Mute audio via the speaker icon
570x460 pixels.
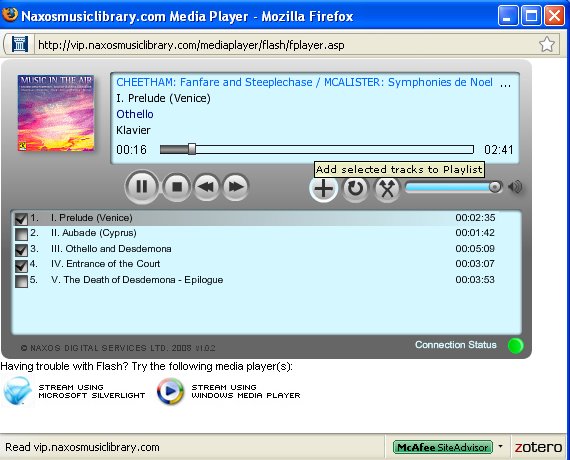515,187
